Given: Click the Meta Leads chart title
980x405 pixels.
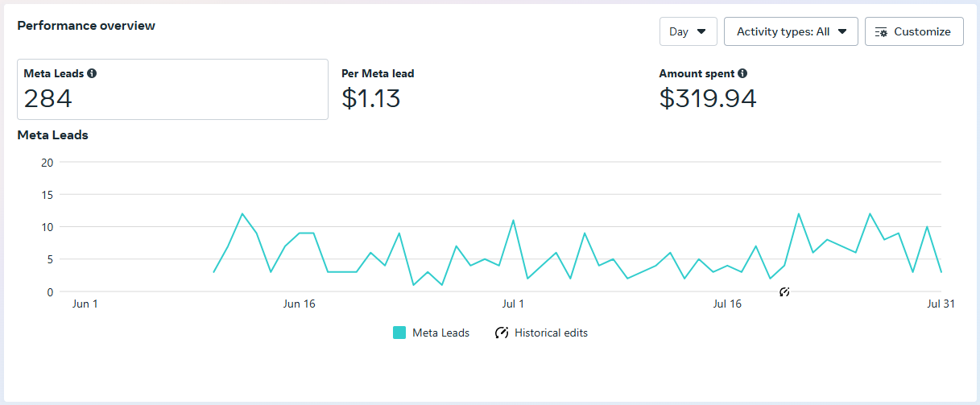Looking at the screenshot, I should (52, 135).
